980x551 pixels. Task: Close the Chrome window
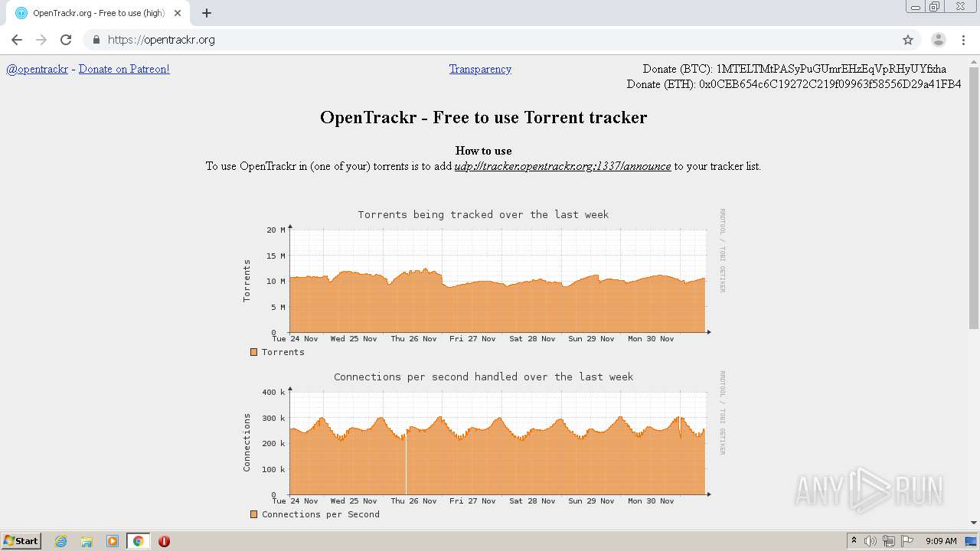tap(960, 7)
